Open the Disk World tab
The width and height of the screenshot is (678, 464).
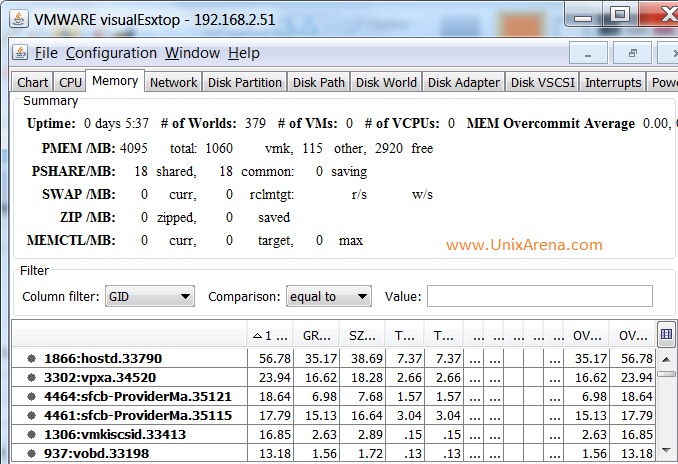pyautogui.click(x=386, y=82)
